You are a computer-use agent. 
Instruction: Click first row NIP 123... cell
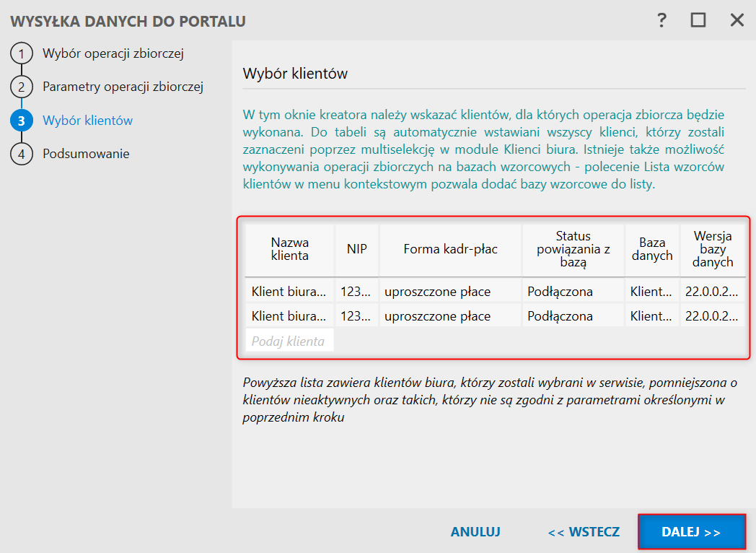pyautogui.click(x=357, y=292)
